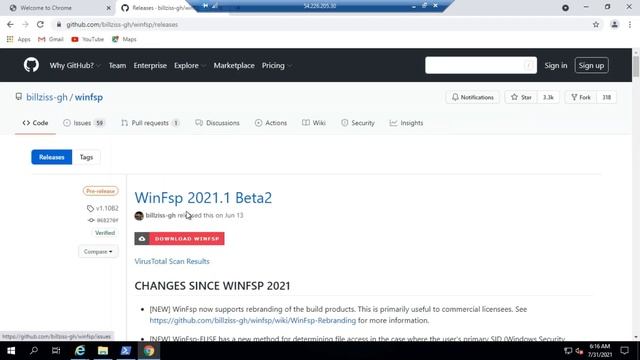
Task: Open the Pull requests tab
Action: click(x=150, y=123)
